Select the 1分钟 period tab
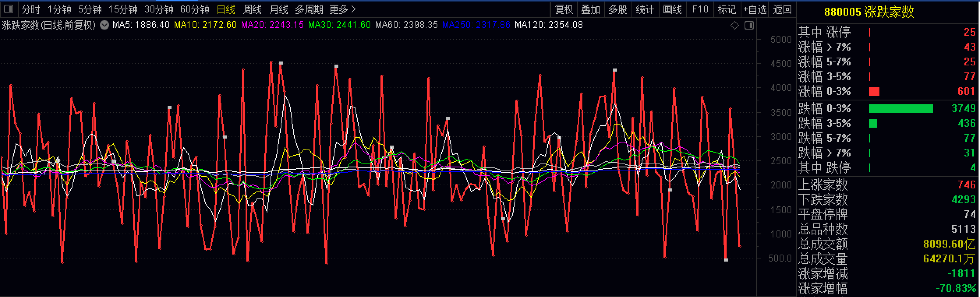The width and height of the screenshot is (980, 297). (59, 9)
